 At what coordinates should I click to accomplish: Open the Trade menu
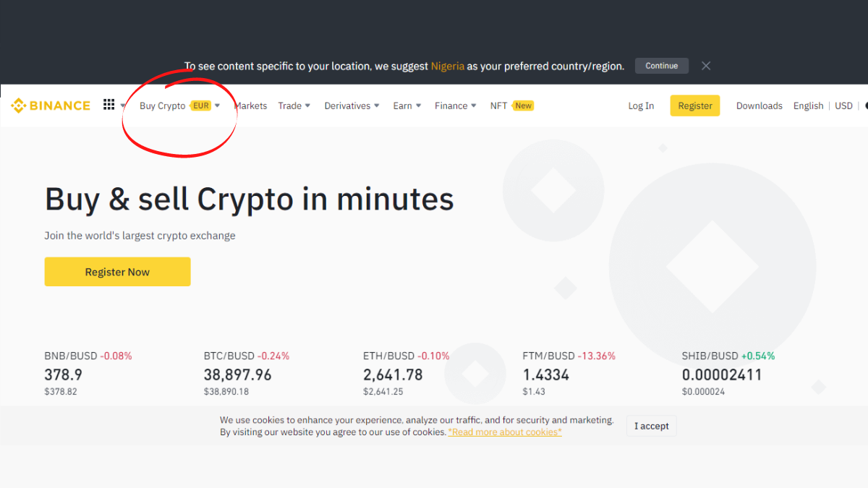click(289, 106)
